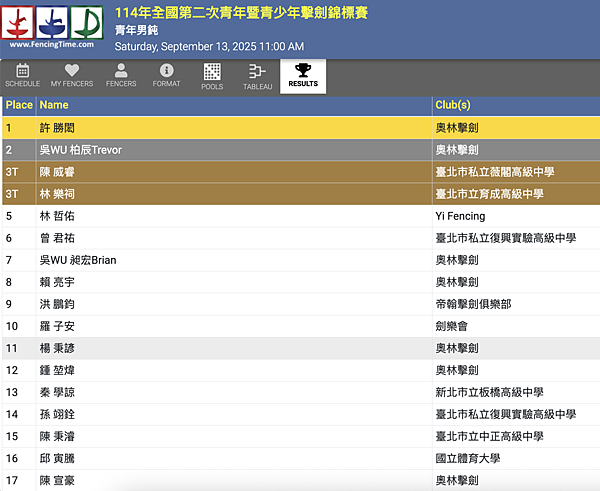
Task: Click 臺北市私立復興實驗高級中學 in row 14
Action: [505, 414]
